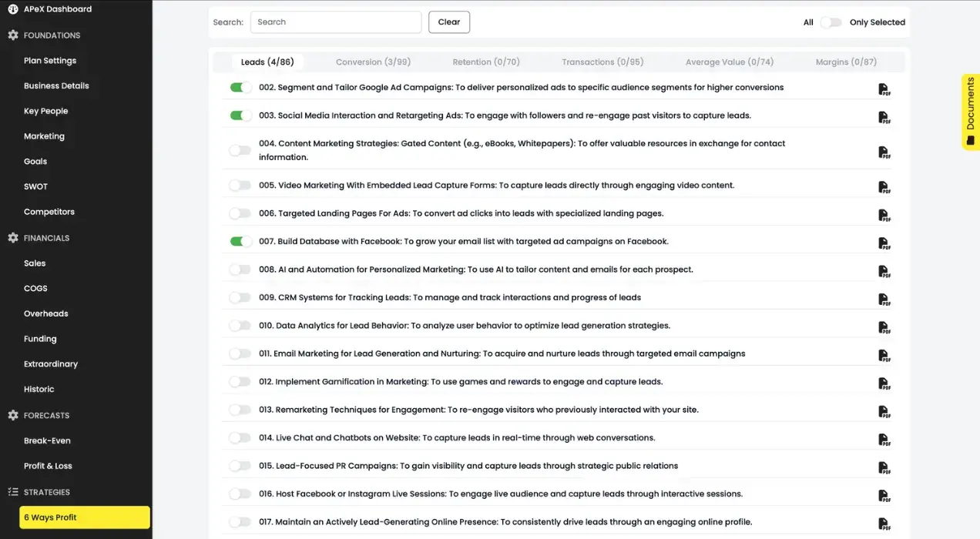Switch to Transactions (0/95) tab
This screenshot has height=539, width=980.
(x=602, y=62)
